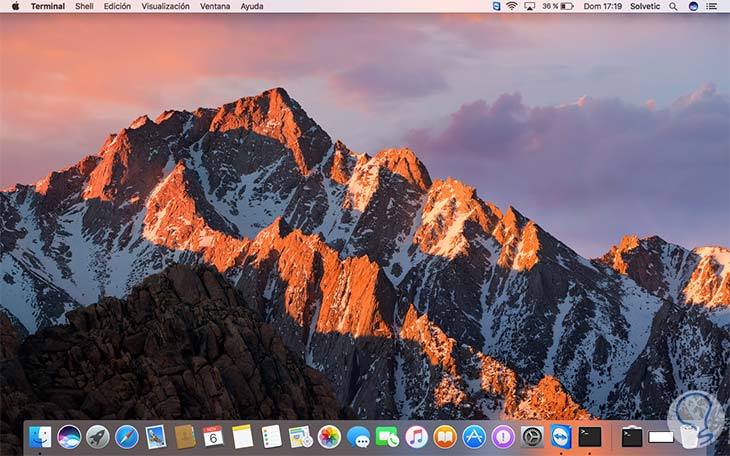Open Safari compass icon in dock
Image resolution: width=730 pixels, height=456 pixels.
[x=127, y=436]
